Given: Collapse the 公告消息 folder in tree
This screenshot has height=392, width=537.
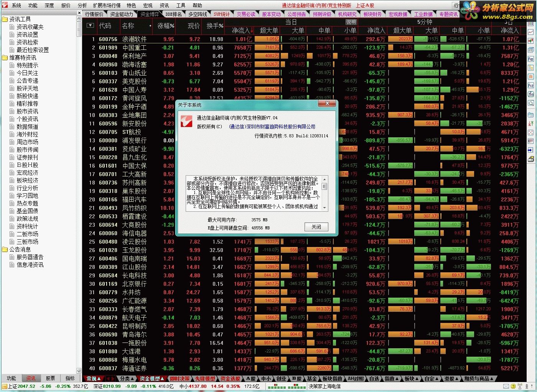Looking at the screenshot, I should [x=5, y=249].
